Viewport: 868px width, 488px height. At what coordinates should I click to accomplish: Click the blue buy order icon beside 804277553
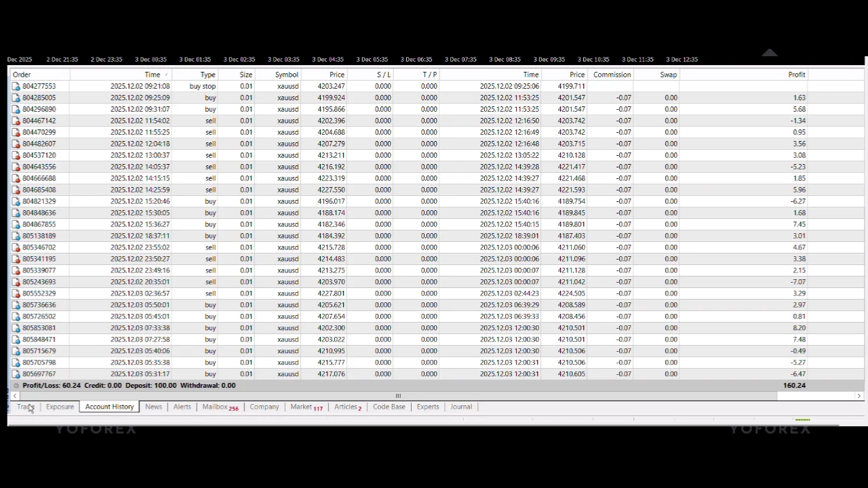click(x=16, y=86)
